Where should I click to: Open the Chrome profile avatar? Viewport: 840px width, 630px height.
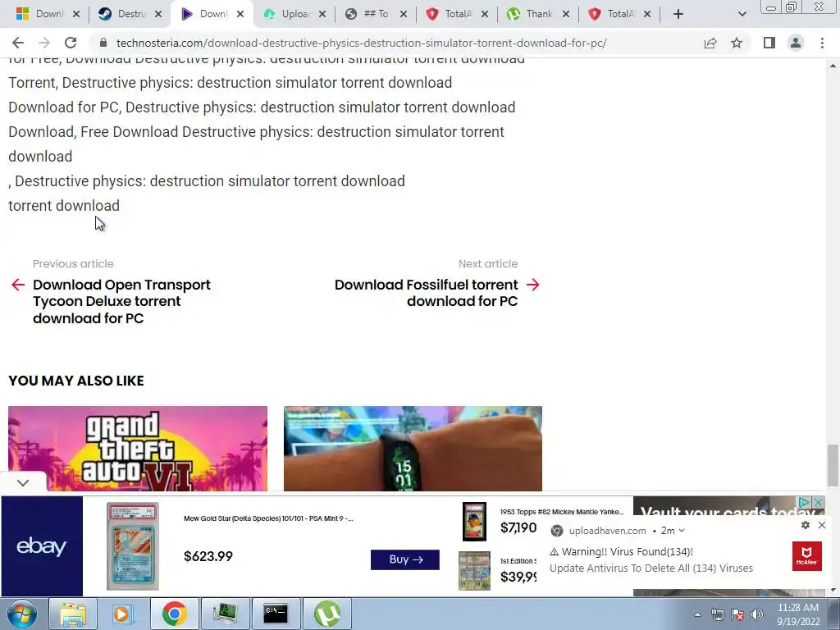click(x=796, y=43)
